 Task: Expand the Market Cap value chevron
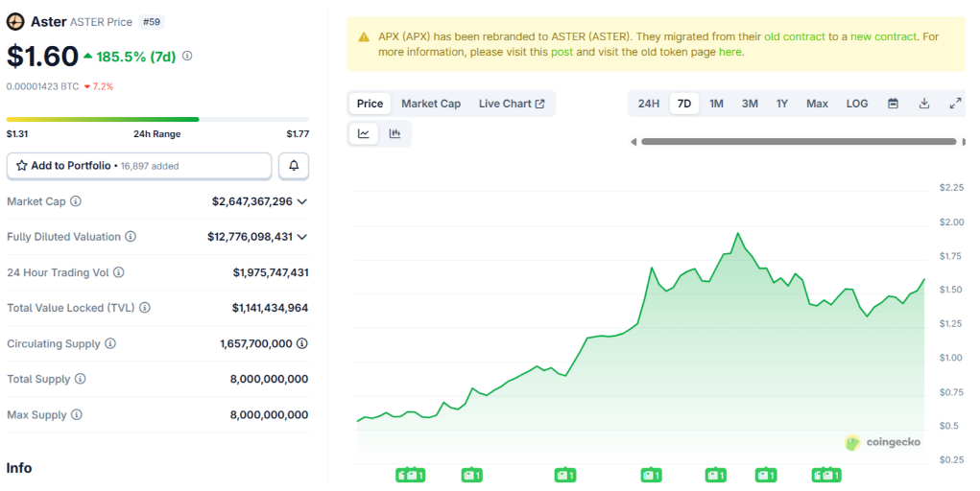(x=302, y=201)
